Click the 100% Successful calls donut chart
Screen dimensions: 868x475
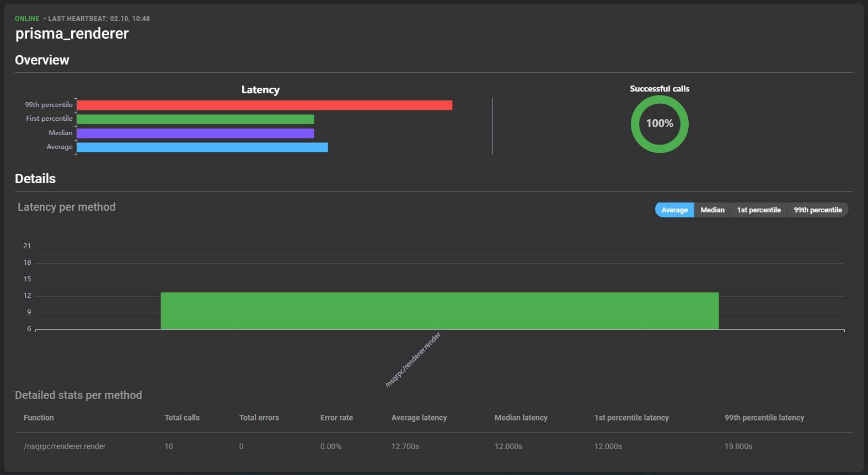tap(660, 124)
